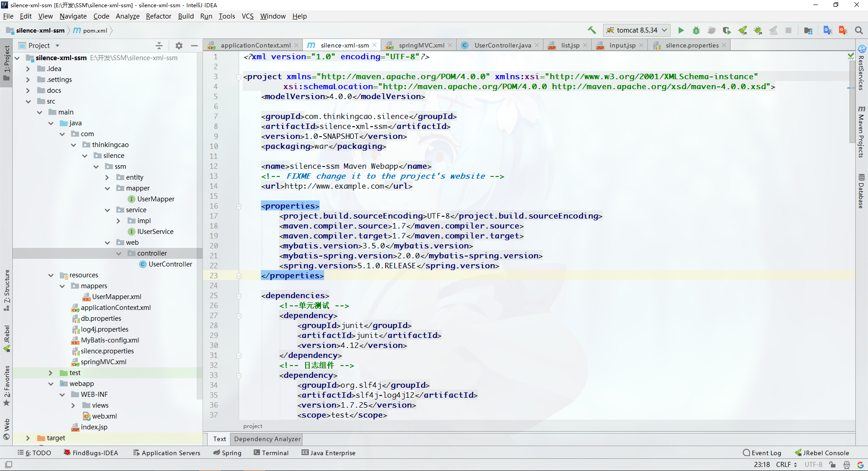Click the collapse-all icon in Project panel
Image resolution: width=868 pixels, height=471 pixels.
pos(159,46)
